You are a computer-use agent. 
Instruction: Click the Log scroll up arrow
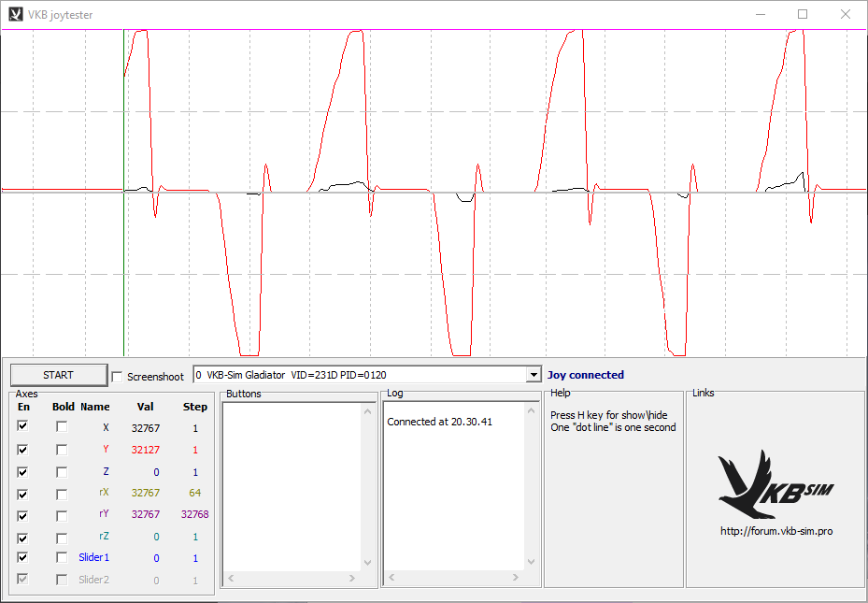[531, 410]
